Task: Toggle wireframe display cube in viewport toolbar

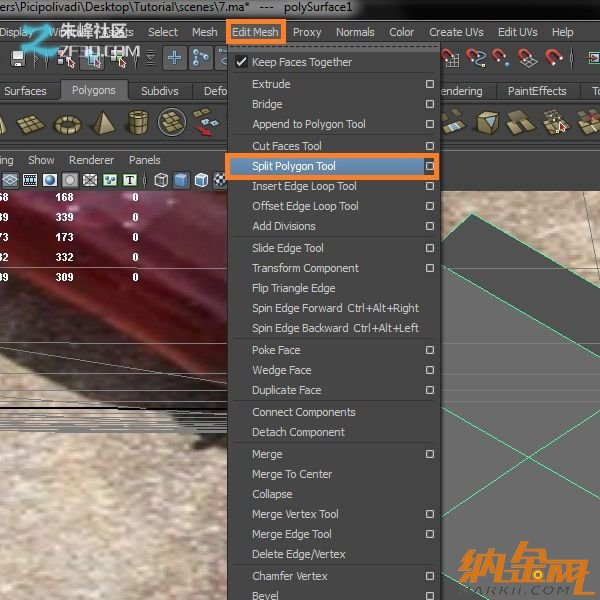Action: tap(161, 181)
